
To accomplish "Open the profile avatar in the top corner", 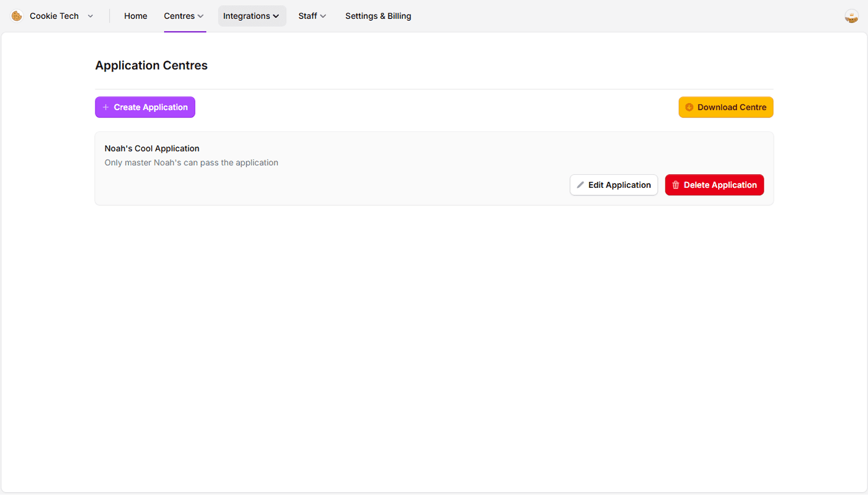I will pyautogui.click(x=851, y=15).
